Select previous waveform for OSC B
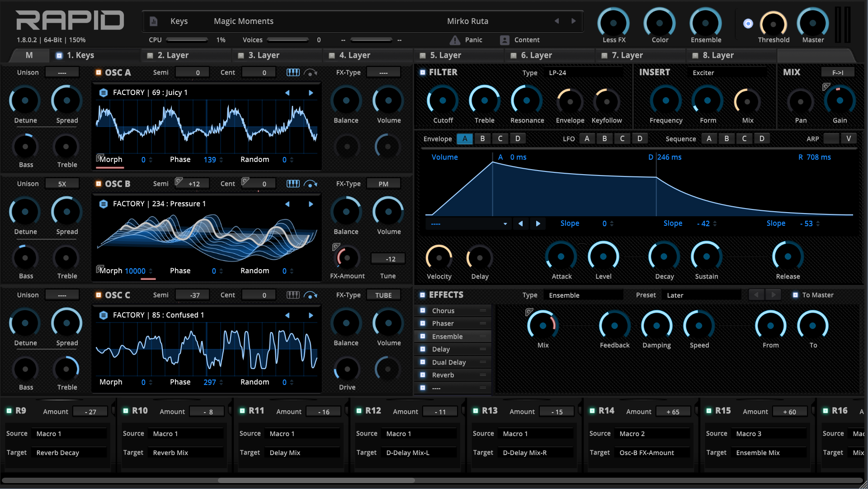Viewport: 868px width, 489px height. pos(287,204)
